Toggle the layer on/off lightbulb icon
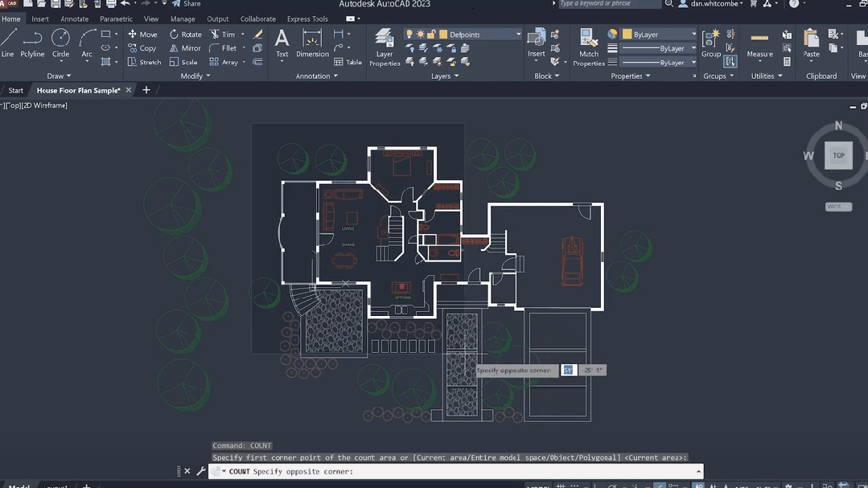868x488 pixels. click(409, 35)
